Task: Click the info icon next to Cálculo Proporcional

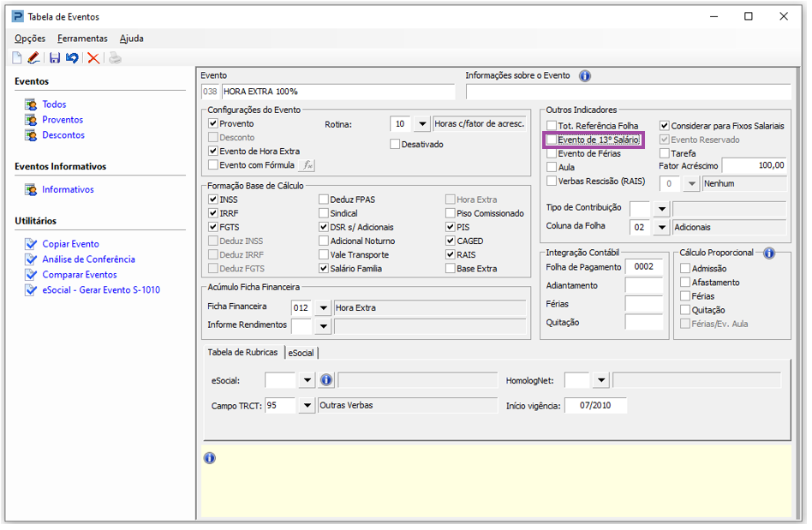Action: [768, 253]
